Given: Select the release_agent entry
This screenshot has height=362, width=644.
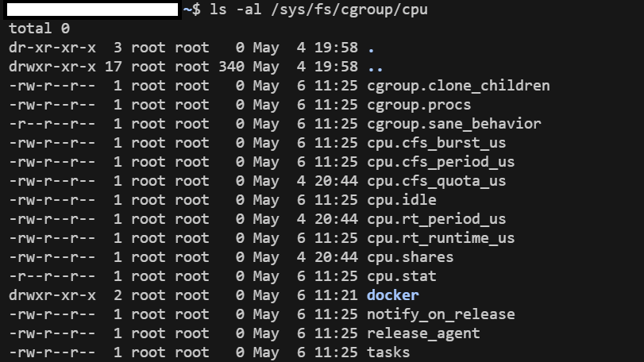Looking at the screenshot, I should pyautogui.click(x=423, y=333).
